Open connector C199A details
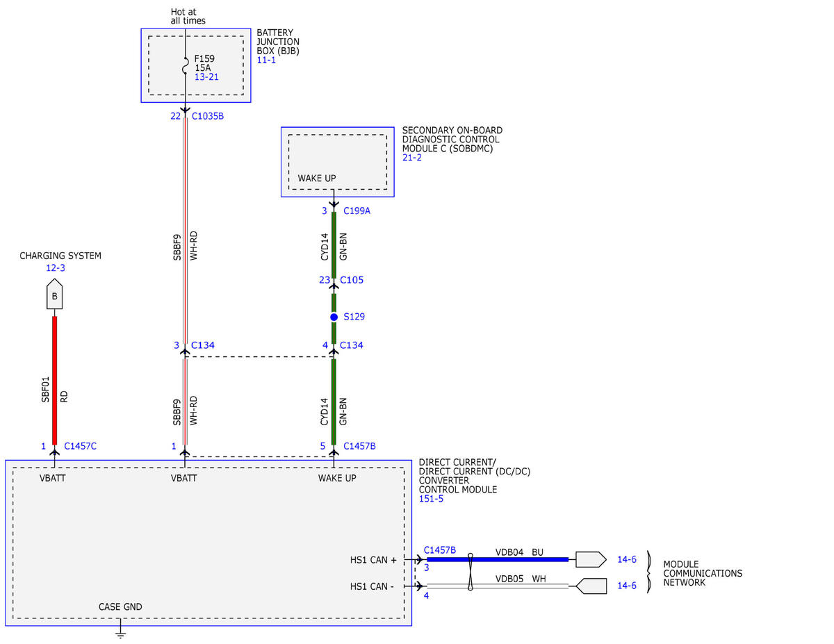This screenshot has width=834, height=644. pyautogui.click(x=357, y=210)
